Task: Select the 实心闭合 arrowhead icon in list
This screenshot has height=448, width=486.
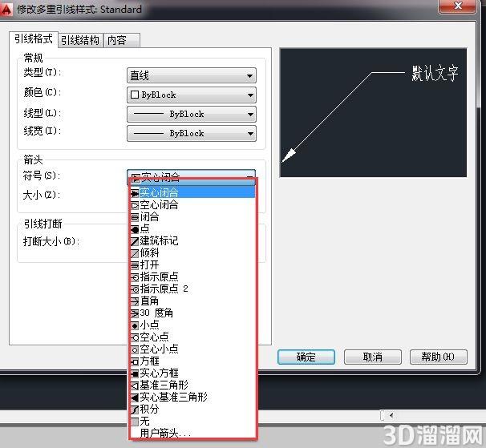Action: click(x=135, y=193)
